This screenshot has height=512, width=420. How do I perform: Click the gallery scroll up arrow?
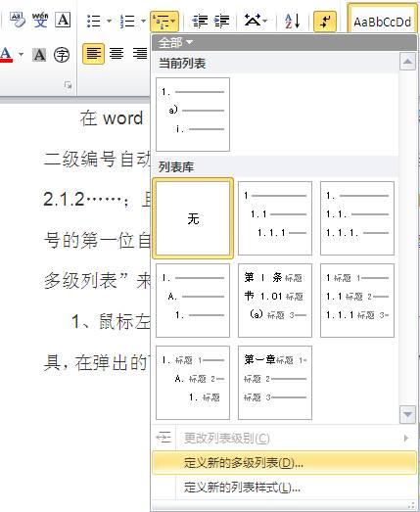pos(407,62)
